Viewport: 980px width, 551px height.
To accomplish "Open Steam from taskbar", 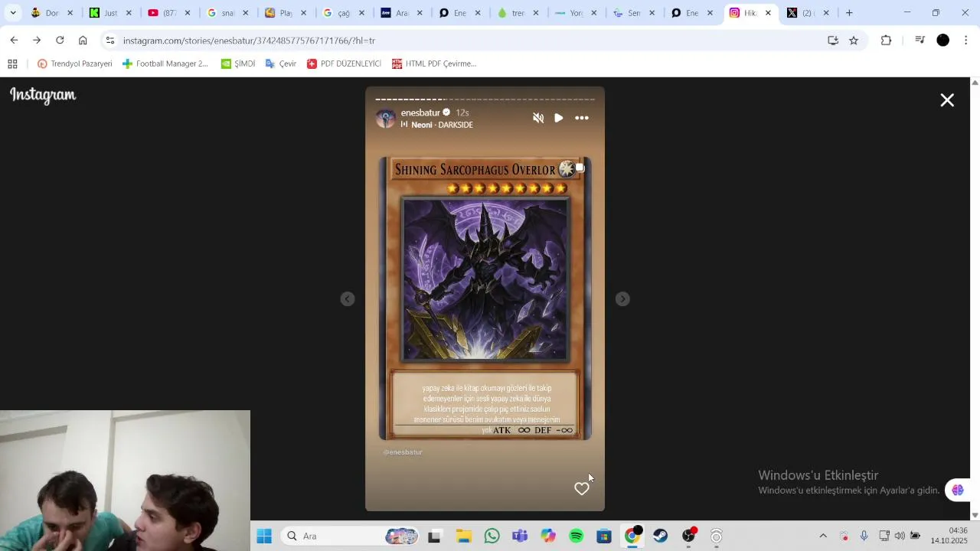I will [660, 536].
